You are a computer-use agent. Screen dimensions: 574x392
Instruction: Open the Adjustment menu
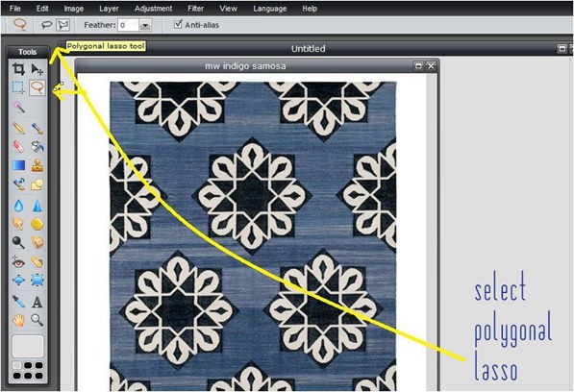(x=153, y=9)
